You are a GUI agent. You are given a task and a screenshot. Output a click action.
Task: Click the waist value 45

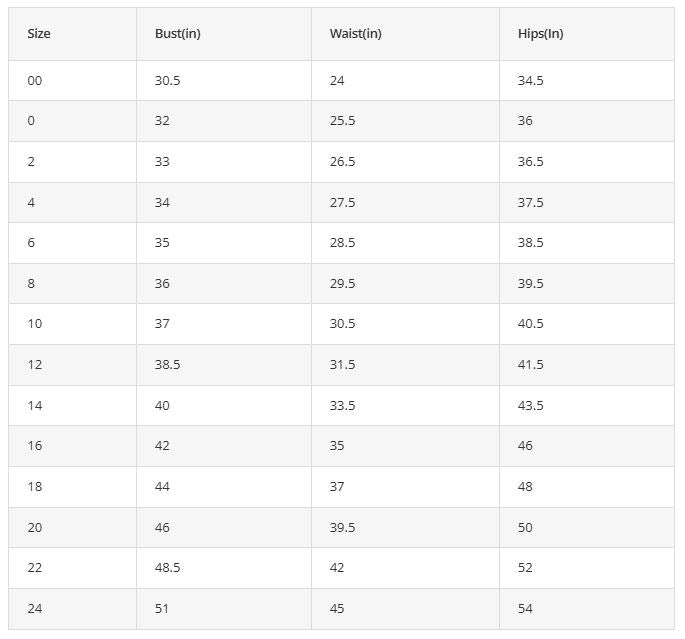click(x=337, y=608)
